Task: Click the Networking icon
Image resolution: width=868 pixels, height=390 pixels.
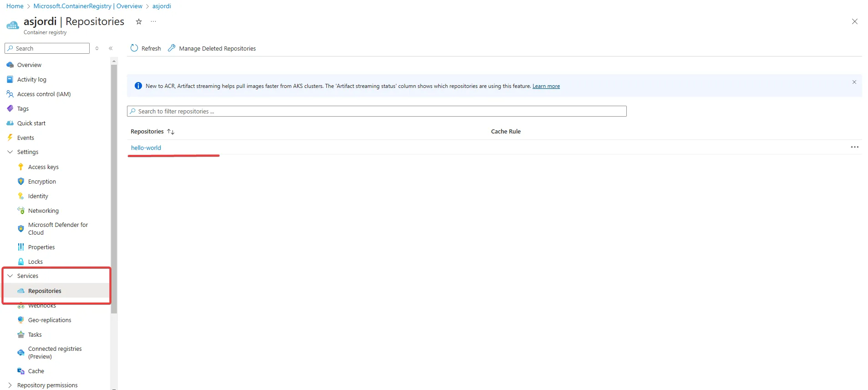Action: tap(21, 210)
